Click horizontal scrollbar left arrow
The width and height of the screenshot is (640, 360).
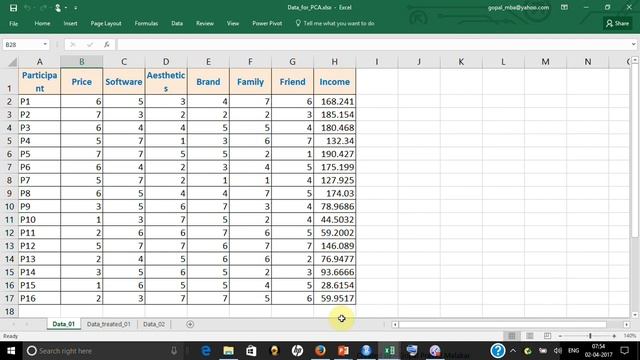(395, 324)
